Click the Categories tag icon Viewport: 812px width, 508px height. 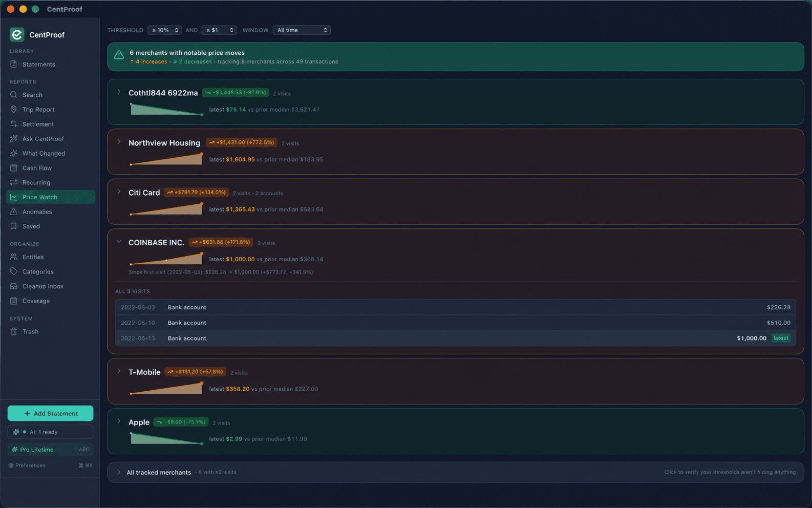click(x=14, y=271)
